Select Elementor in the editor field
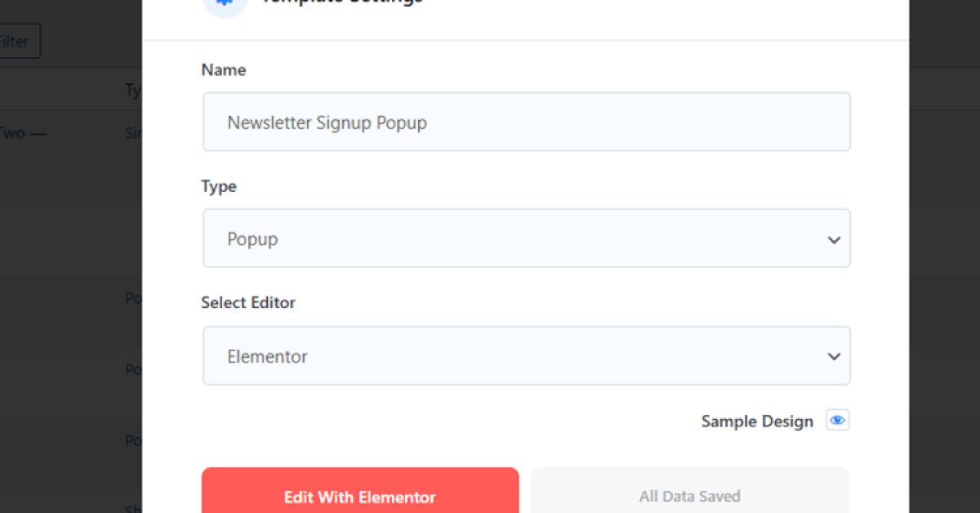 (x=526, y=356)
